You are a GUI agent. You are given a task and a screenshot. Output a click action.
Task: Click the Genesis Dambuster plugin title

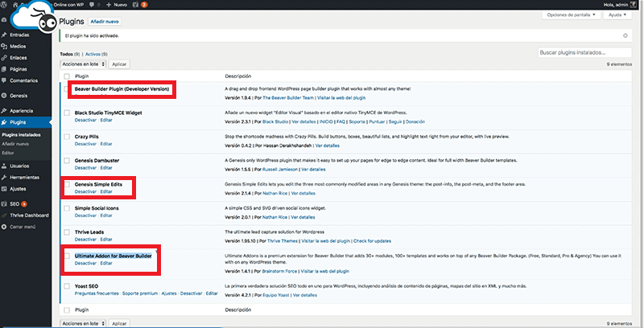(97, 160)
